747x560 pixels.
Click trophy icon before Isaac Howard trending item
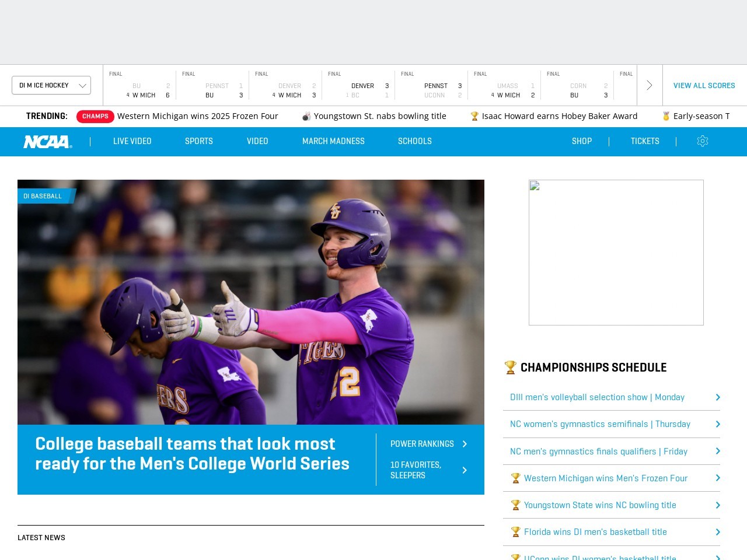[x=474, y=116]
